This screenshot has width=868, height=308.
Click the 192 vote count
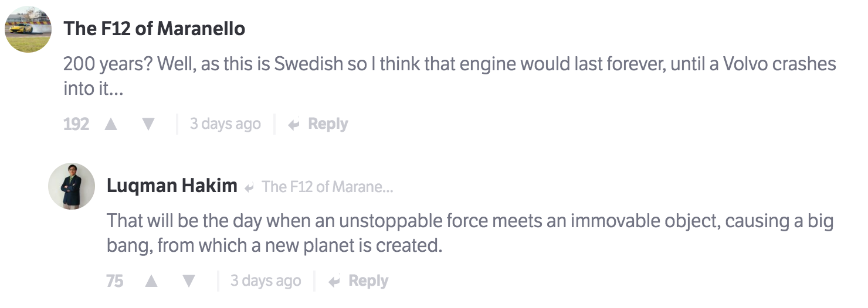(x=76, y=124)
